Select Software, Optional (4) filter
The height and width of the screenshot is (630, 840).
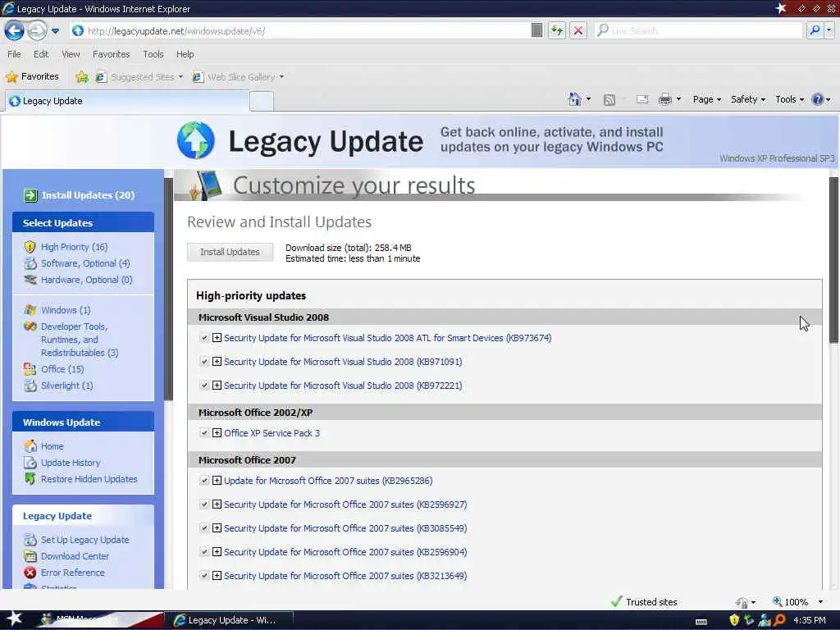[x=85, y=263]
